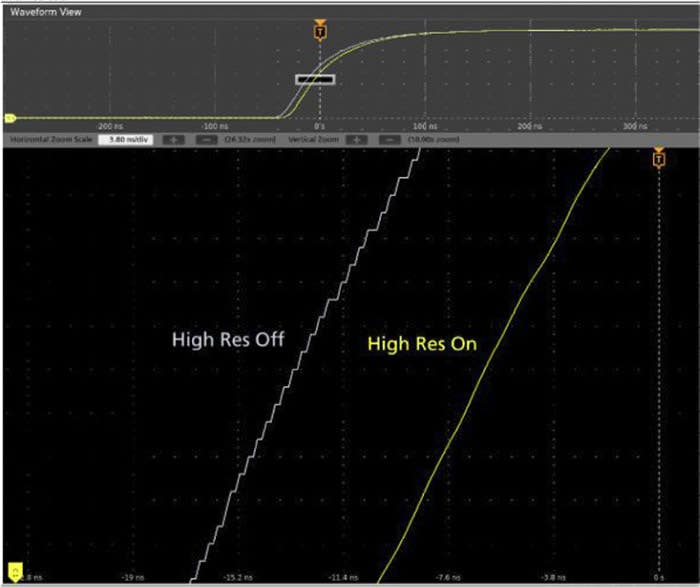Click the '-19 ns' time axis label

pos(133,578)
